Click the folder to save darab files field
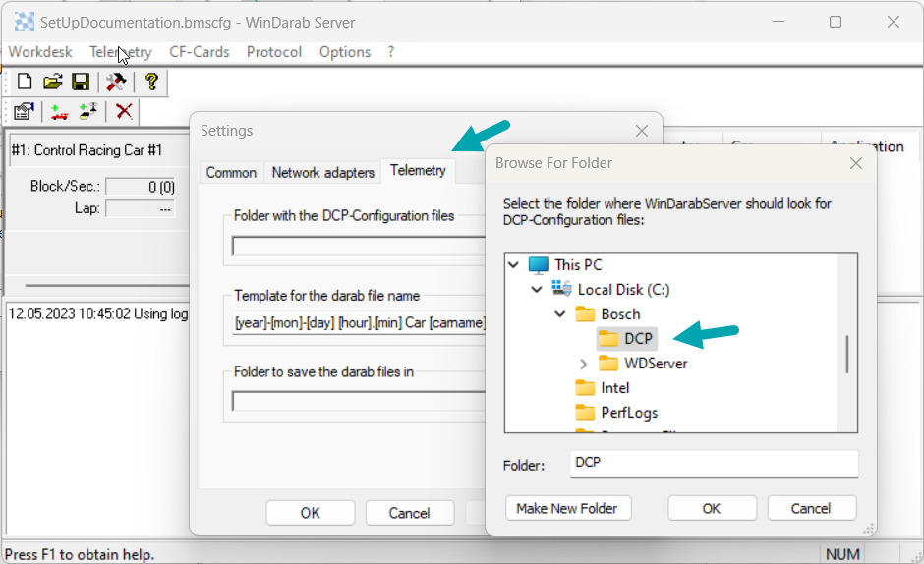 pyautogui.click(x=359, y=401)
